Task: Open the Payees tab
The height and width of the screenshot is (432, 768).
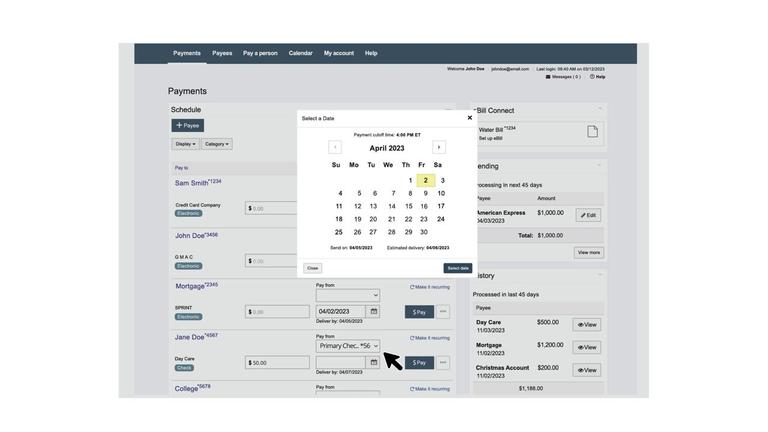Action: coord(222,53)
